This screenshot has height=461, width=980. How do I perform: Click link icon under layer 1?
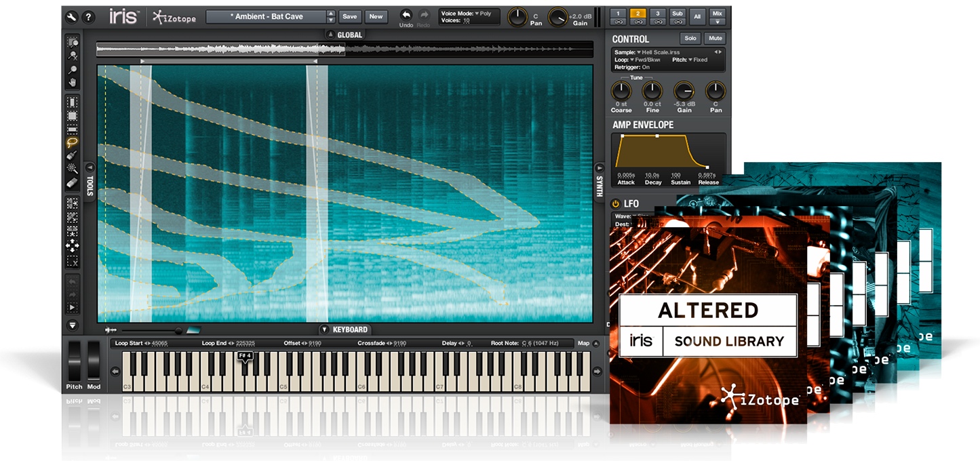(619, 22)
